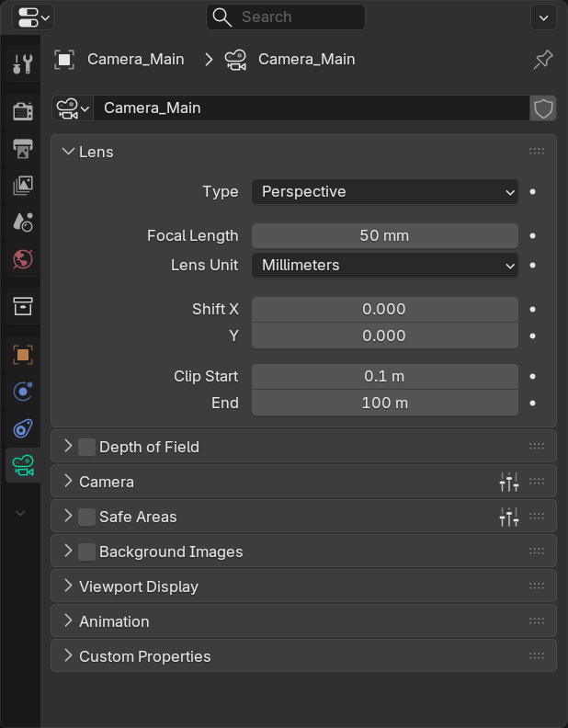Expand the Background Images panel
The image size is (568, 728).
pyautogui.click(x=68, y=551)
